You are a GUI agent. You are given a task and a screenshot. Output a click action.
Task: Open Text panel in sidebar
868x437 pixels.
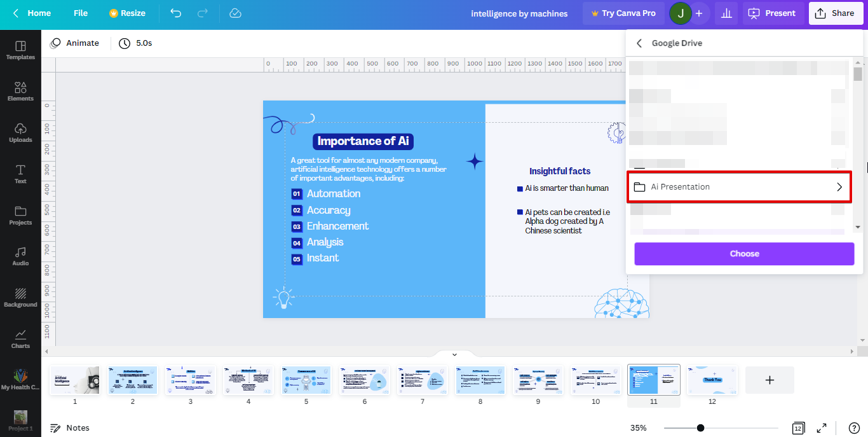tap(20, 174)
